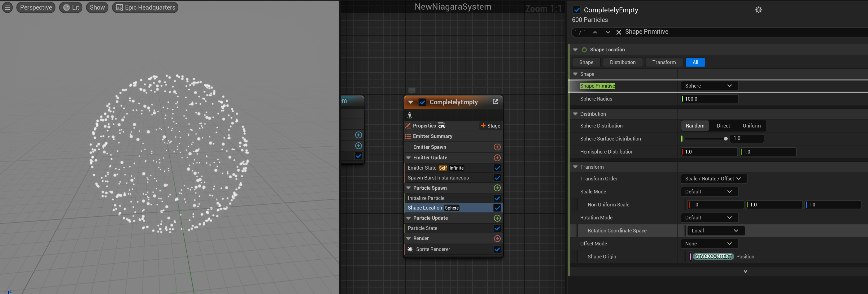
Task: Open the emitter settings gear icon
Action: pyautogui.click(x=758, y=10)
